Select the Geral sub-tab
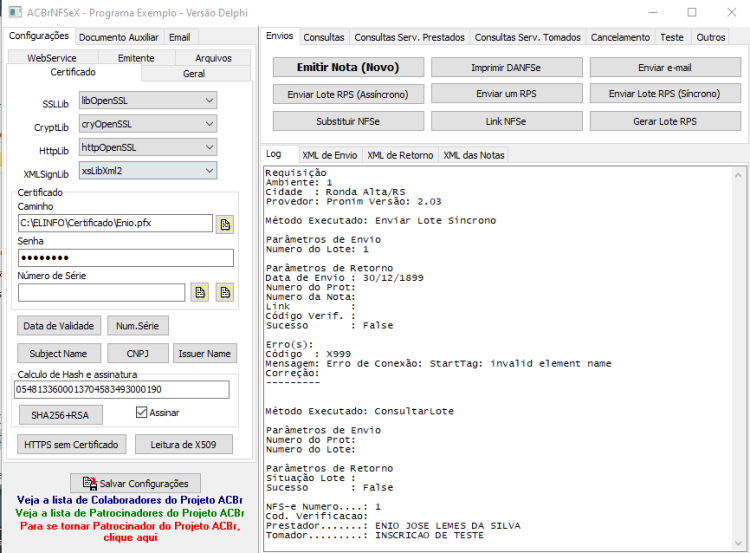This screenshot has width=750, height=553. [x=194, y=74]
